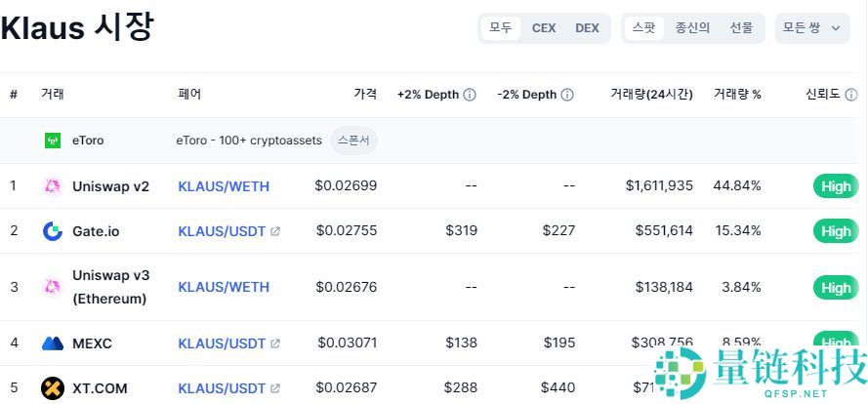Image resolution: width=868 pixels, height=404 pixels.
Task: Click the MEXC exchange logo
Action: 53,343
